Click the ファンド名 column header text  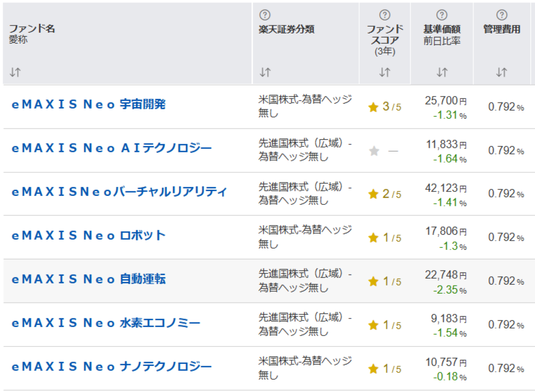click(32, 28)
